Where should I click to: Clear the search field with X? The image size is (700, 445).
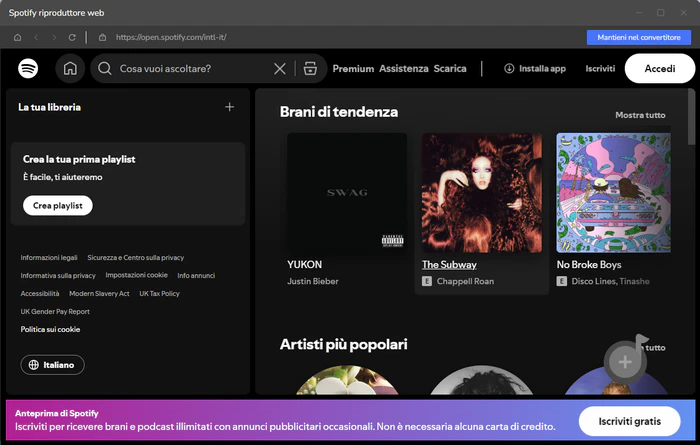pyautogui.click(x=280, y=68)
